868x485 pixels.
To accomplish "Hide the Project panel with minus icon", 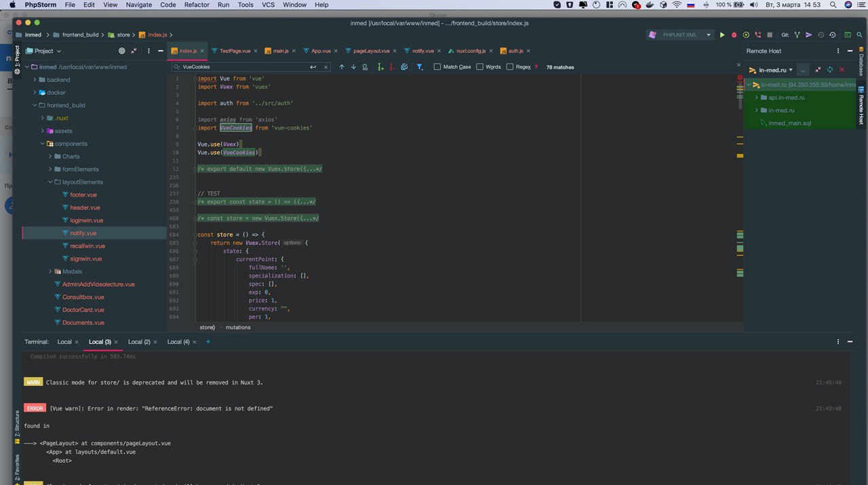I will coord(160,51).
